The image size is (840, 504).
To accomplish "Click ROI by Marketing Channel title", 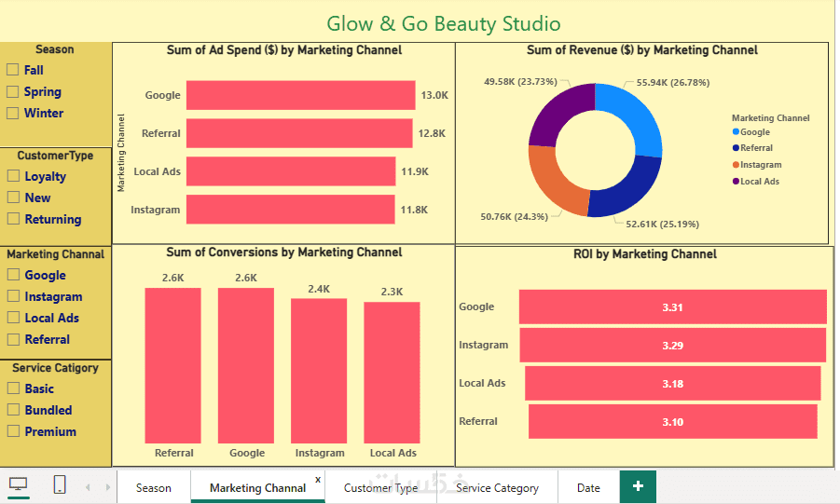I will 645,254.
